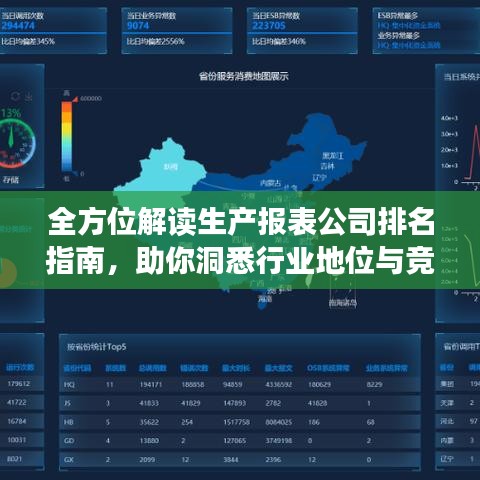The width and height of the screenshot is (480, 480).
Task: Click the OSB系统异常 column header
Action: 328,368
